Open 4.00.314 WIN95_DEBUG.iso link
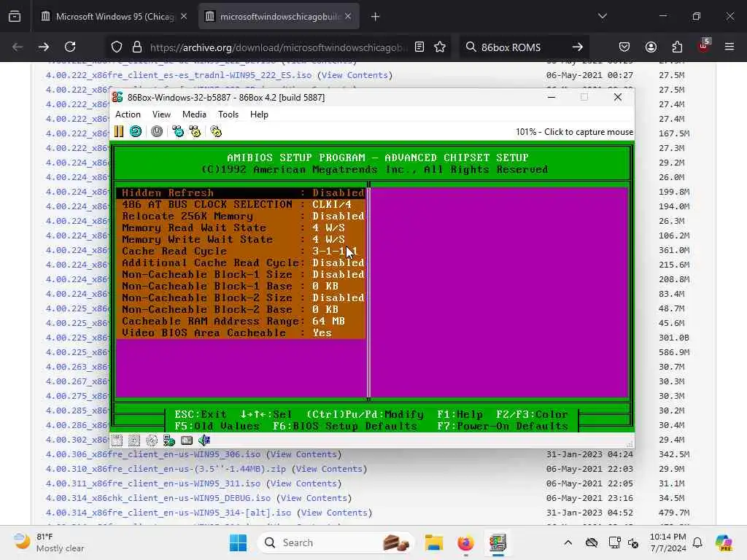This screenshot has height=560, width=747. [158, 498]
